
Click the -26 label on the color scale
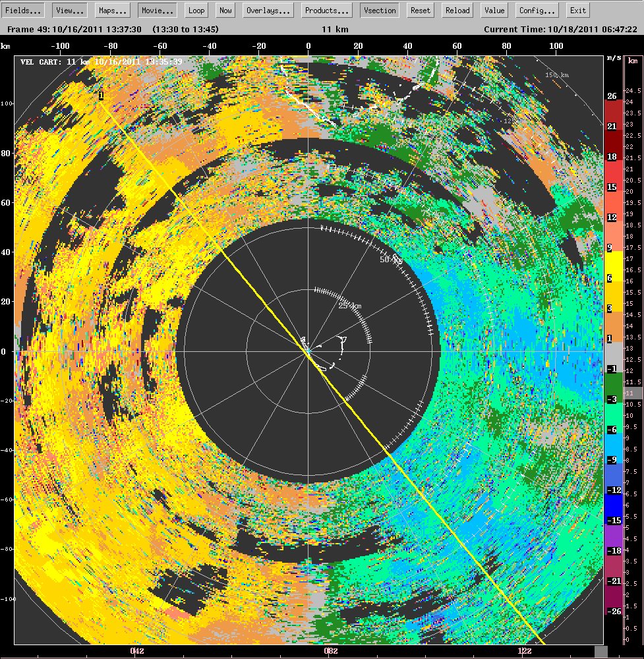click(614, 611)
